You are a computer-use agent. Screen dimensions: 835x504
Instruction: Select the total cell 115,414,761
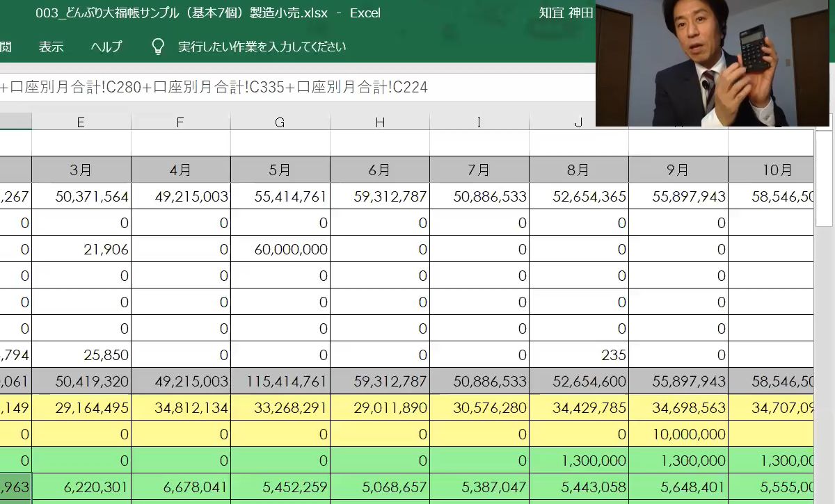click(280, 381)
